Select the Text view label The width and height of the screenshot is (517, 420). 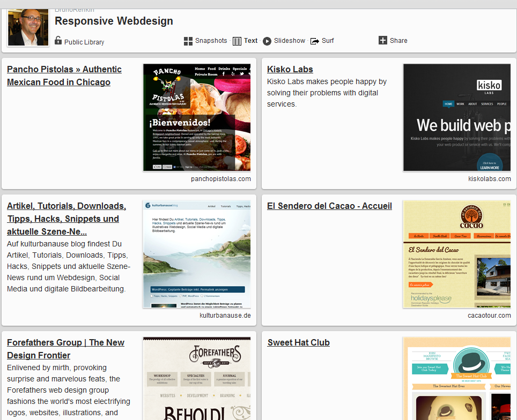tap(250, 41)
